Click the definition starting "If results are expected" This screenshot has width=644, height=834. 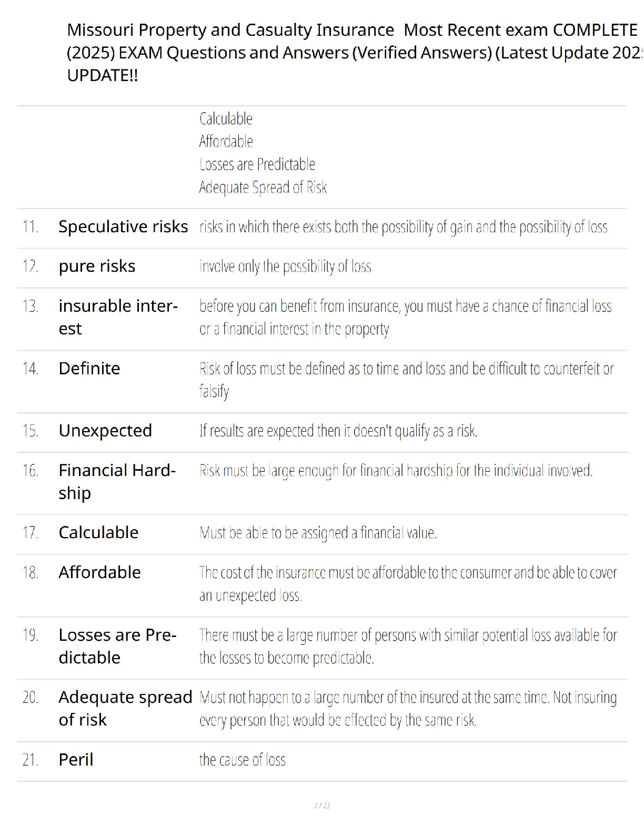coord(338,431)
